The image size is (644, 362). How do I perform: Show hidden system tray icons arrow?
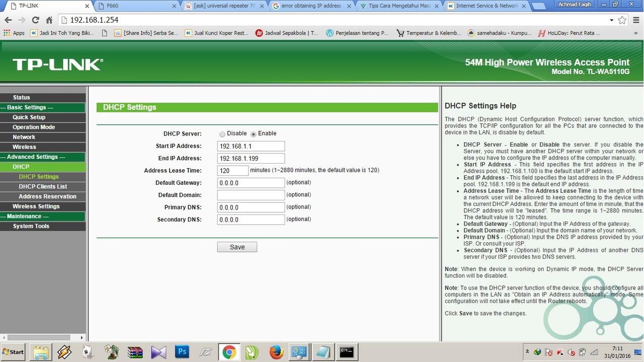527,352
